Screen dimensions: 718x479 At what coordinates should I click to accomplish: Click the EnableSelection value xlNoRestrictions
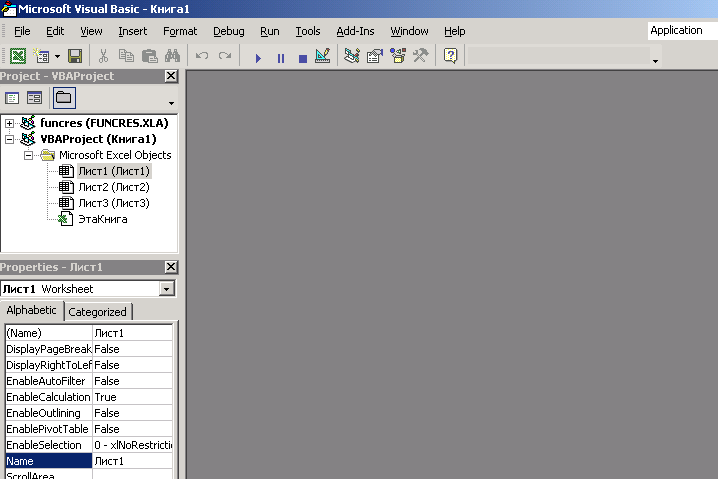coord(132,445)
